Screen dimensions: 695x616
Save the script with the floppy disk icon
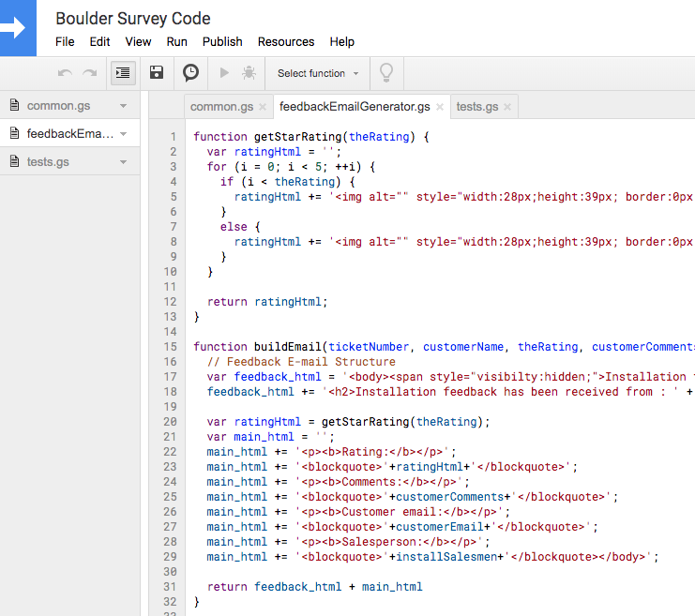pyautogui.click(x=158, y=73)
